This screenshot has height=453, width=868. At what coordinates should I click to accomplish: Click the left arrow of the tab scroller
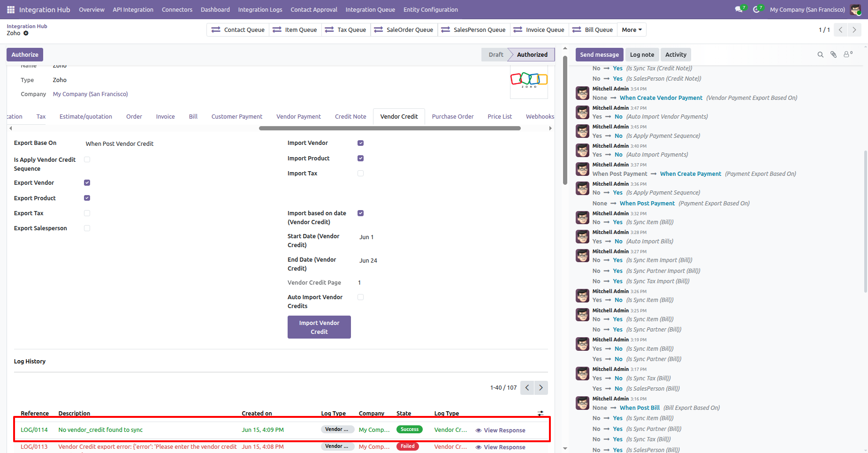[x=10, y=128]
